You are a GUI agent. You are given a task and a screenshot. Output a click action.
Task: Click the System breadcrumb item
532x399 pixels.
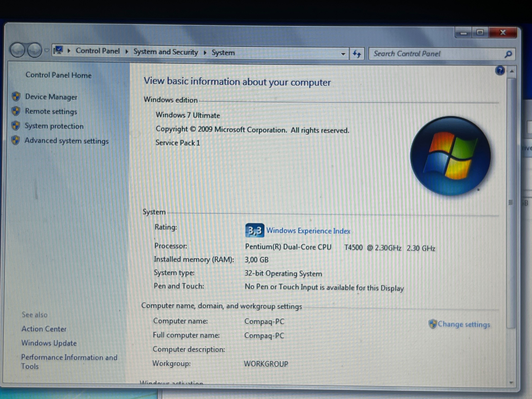[x=223, y=53]
